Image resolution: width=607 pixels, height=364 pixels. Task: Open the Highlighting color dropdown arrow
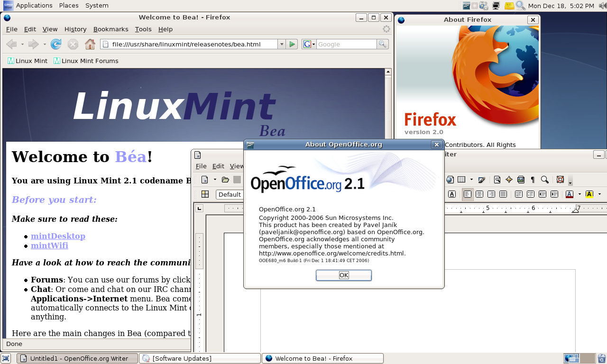pos(599,194)
